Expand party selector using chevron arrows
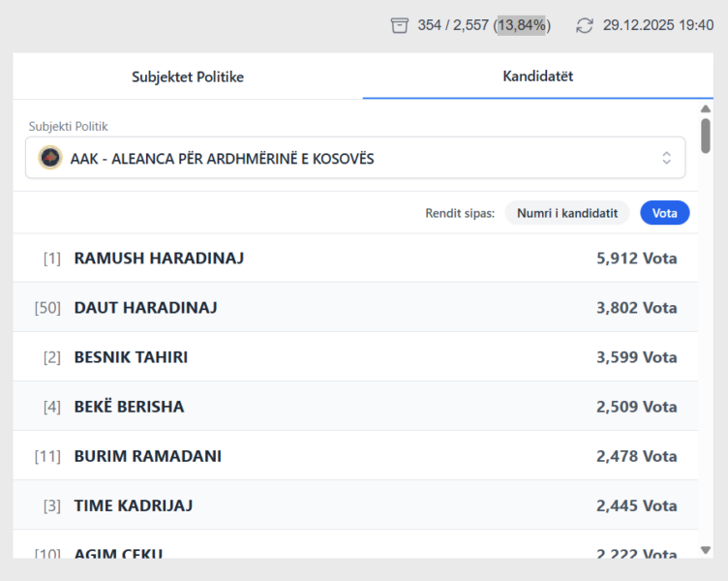Screen dimensions: 728x581 (666, 158)
